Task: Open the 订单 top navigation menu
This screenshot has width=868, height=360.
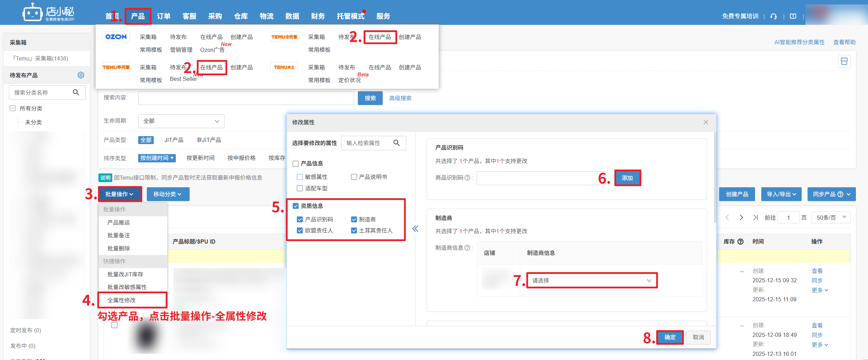Action: pos(163,16)
